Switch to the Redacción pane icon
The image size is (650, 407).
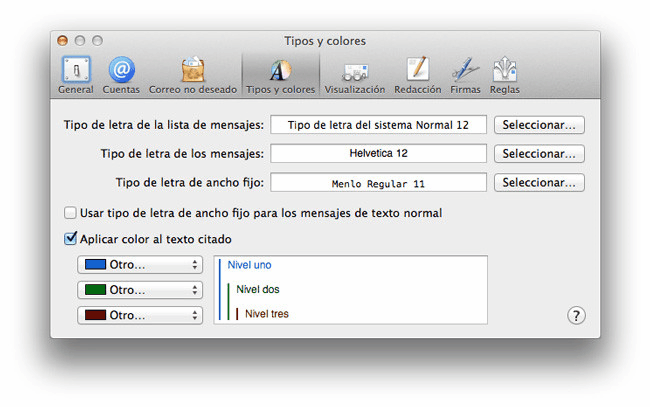point(417,72)
